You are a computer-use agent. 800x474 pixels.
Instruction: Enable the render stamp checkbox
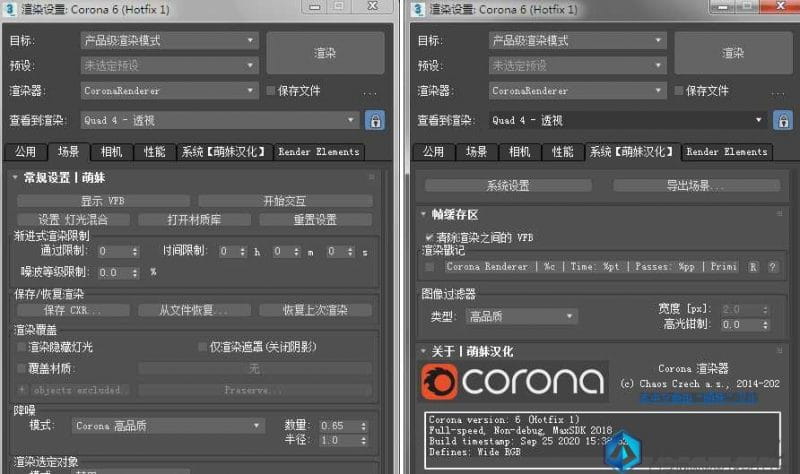coord(430,267)
